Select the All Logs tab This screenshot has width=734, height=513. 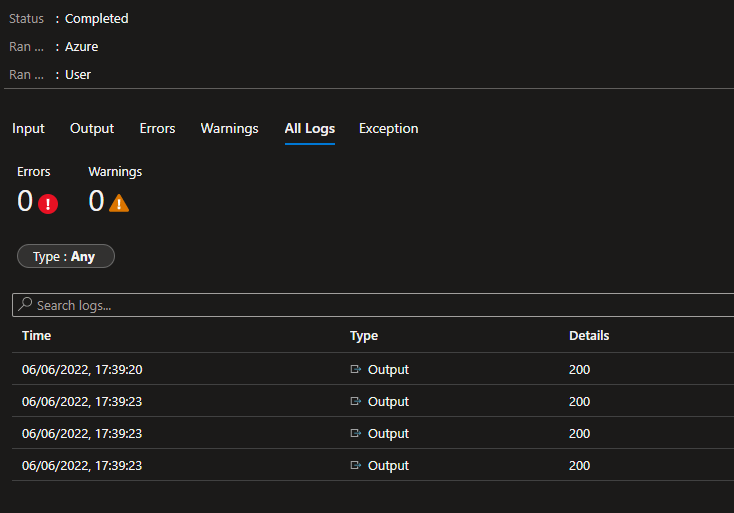pos(309,129)
